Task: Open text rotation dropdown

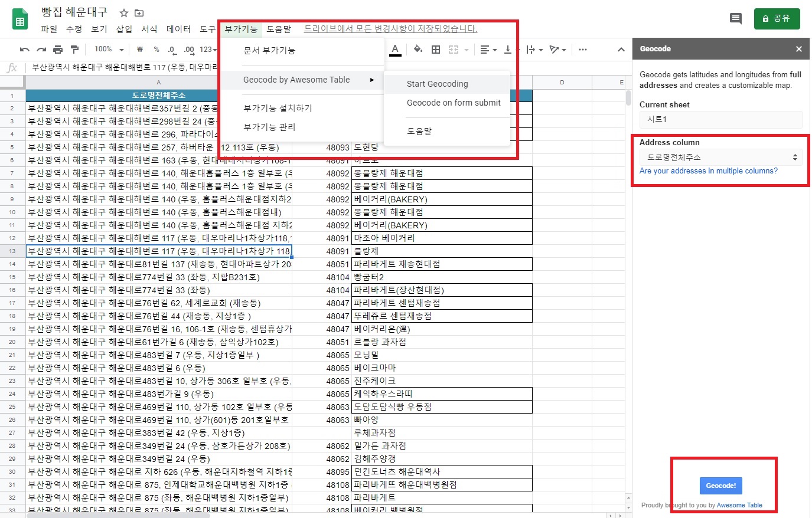Action: (557, 50)
